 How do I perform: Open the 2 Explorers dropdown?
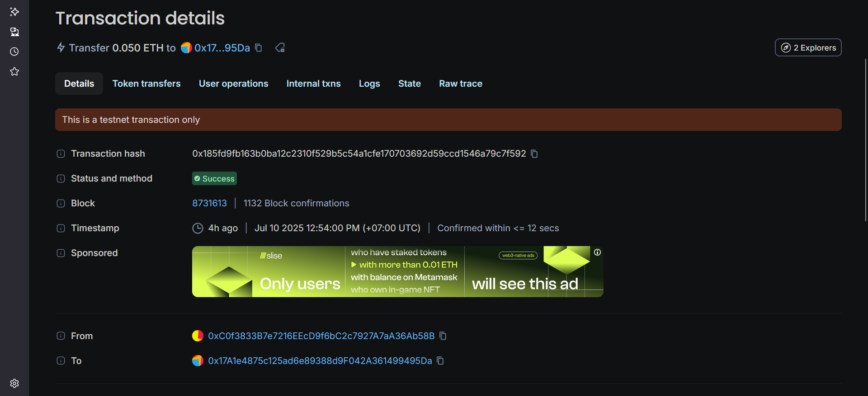(x=808, y=48)
